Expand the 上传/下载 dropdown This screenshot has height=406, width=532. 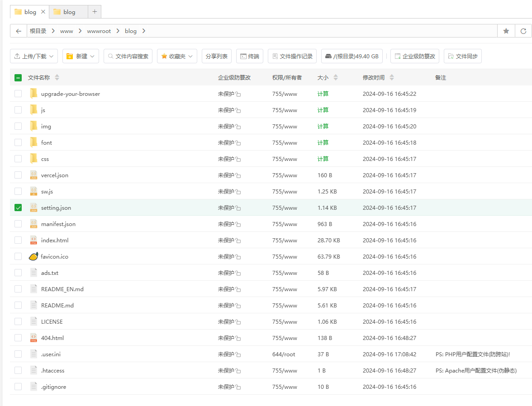coord(34,57)
